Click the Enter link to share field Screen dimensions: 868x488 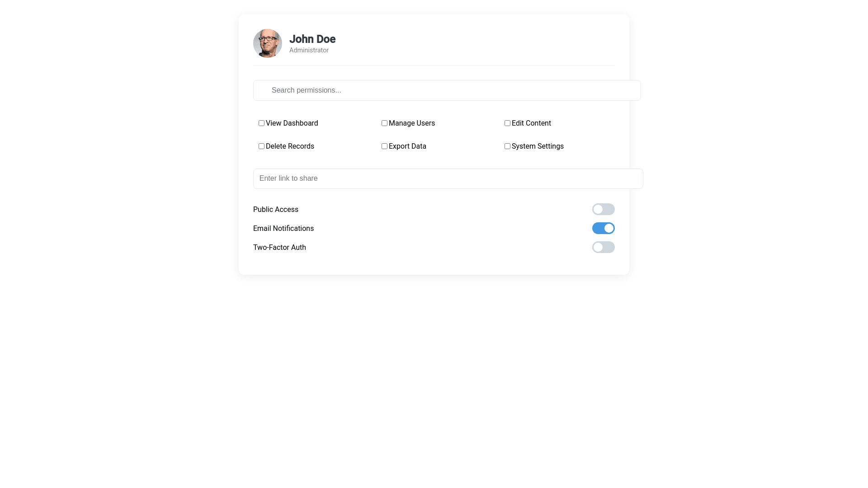448,178
